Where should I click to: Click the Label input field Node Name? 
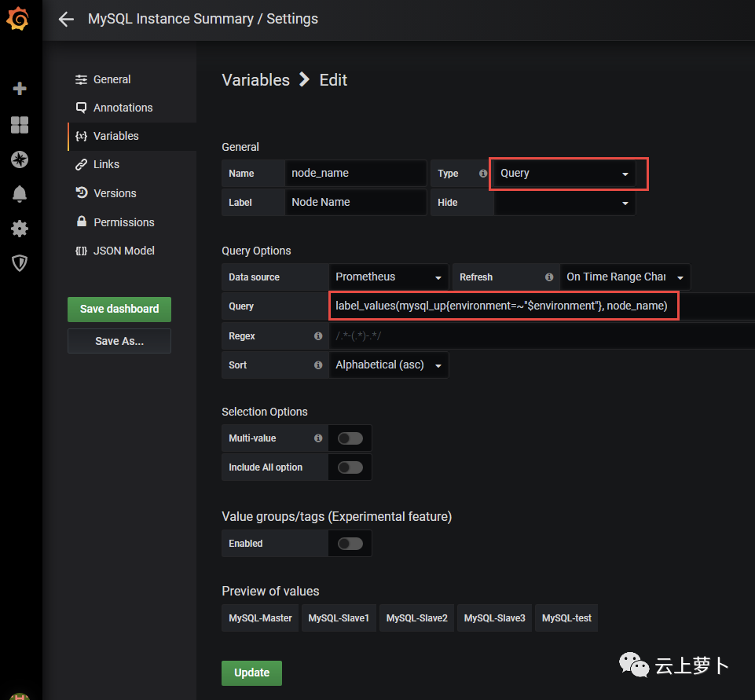(355, 203)
